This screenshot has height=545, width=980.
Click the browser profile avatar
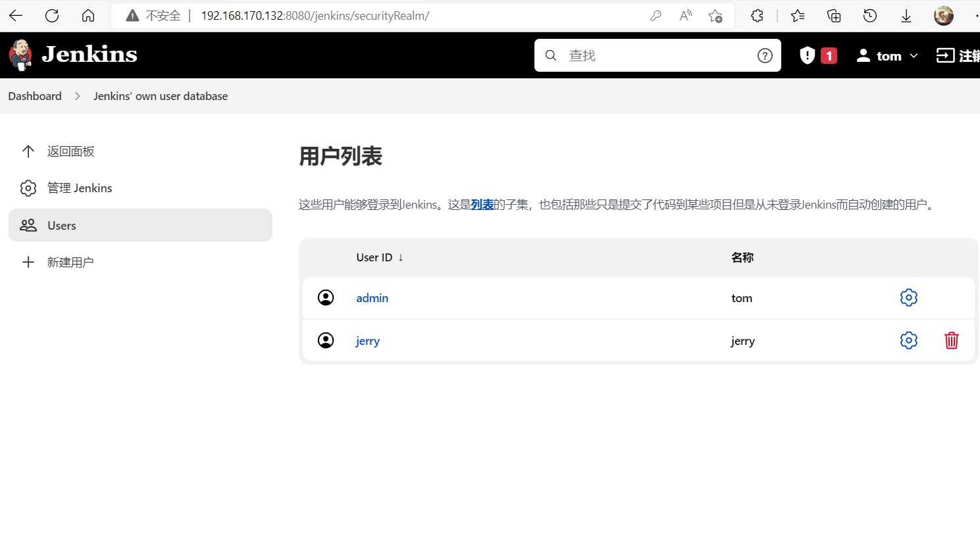tap(944, 16)
